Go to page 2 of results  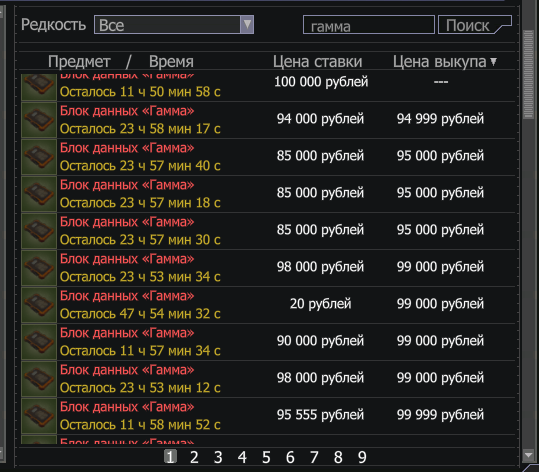click(194, 457)
